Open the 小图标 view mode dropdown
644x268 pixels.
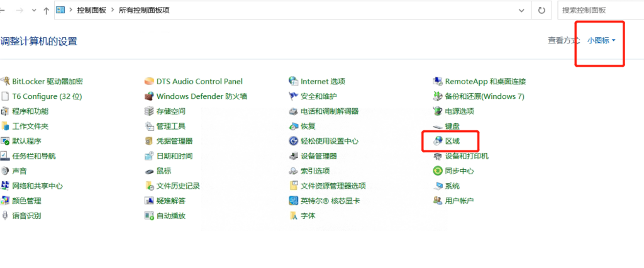click(601, 40)
